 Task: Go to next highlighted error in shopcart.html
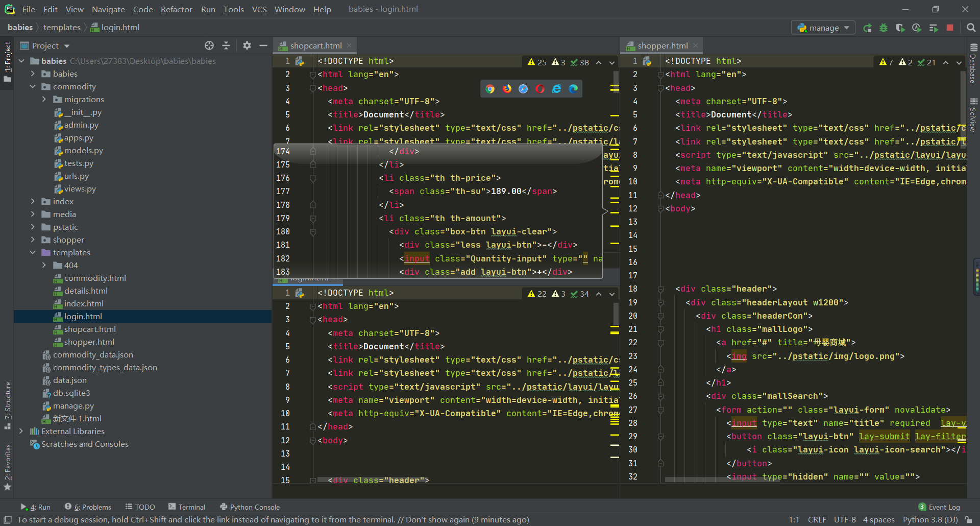click(x=612, y=62)
